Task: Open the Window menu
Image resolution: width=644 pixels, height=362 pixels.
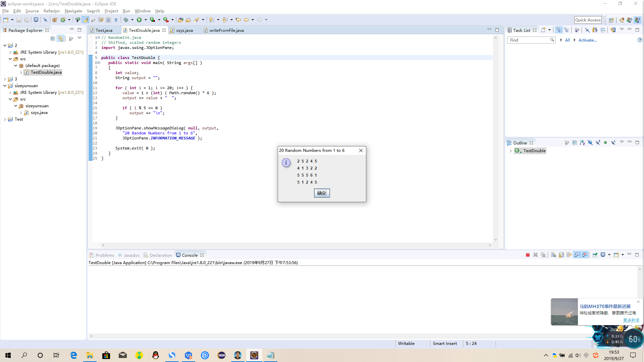Action: [x=143, y=11]
